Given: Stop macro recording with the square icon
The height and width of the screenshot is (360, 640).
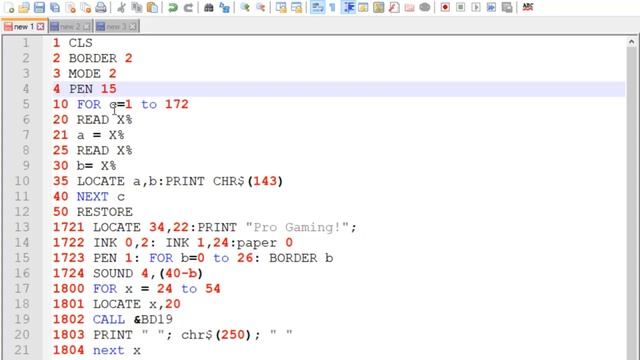Looking at the screenshot, I should click(460, 7).
